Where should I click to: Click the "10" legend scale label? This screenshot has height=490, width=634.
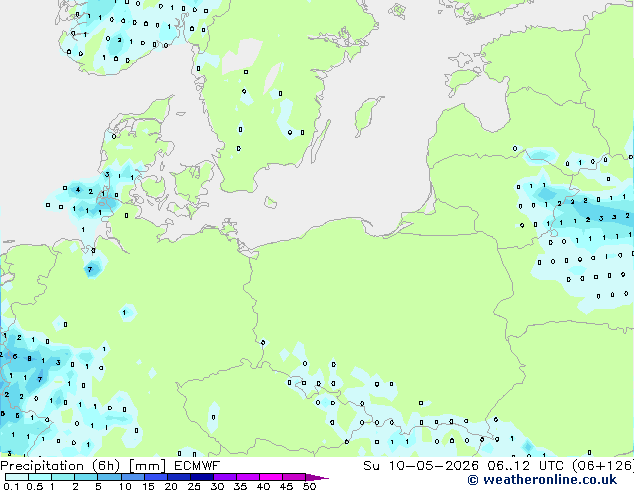[x=125, y=486]
